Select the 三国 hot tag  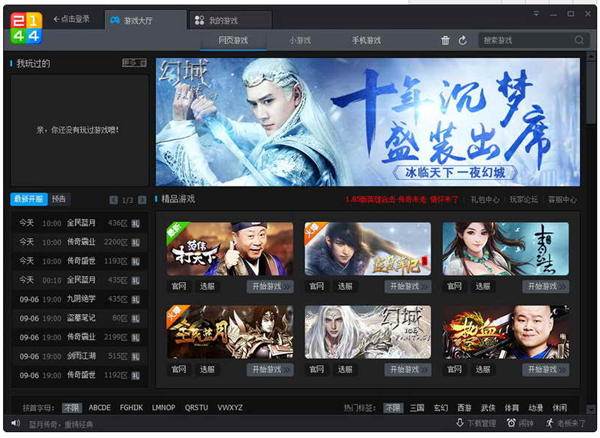[417, 408]
